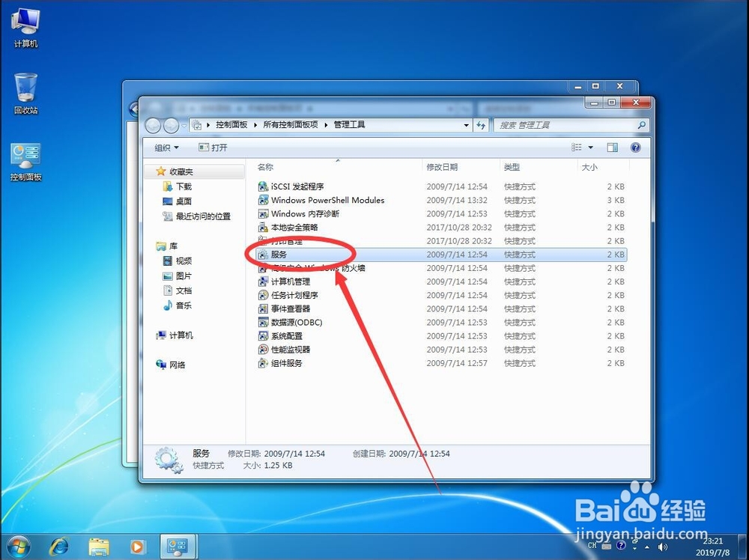Click the Help question mark button
Image resolution: width=749 pixels, height=560 pixels.
coord(634,147)
